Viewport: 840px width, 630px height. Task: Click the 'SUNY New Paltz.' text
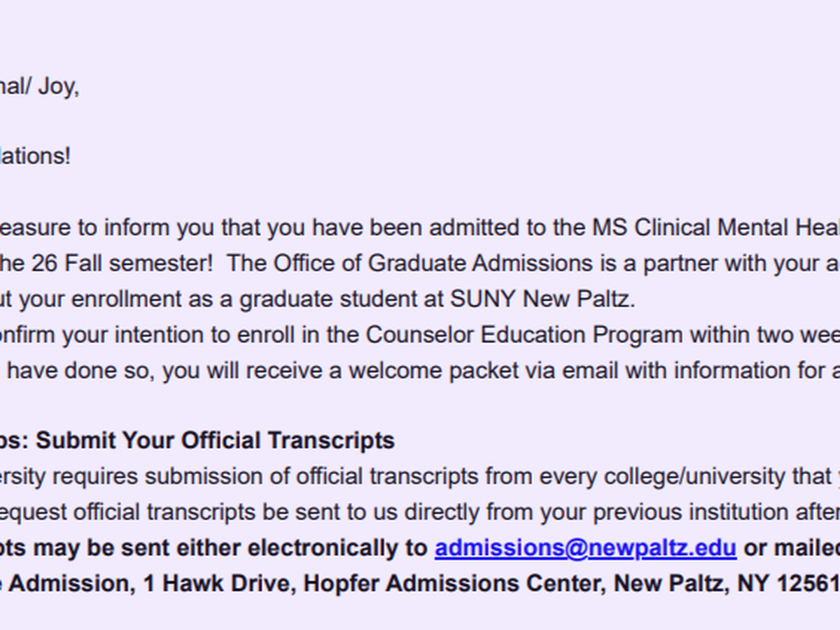click(542, 299)
